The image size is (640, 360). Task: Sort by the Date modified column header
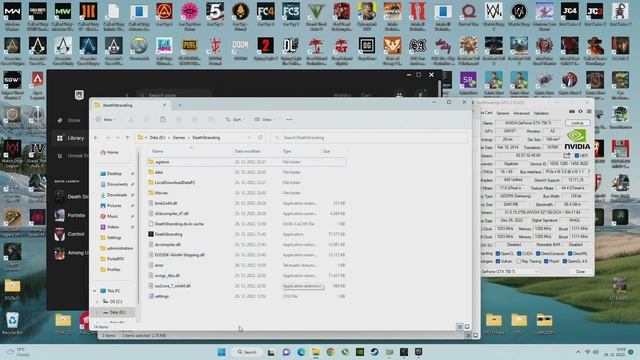(247, 151)
